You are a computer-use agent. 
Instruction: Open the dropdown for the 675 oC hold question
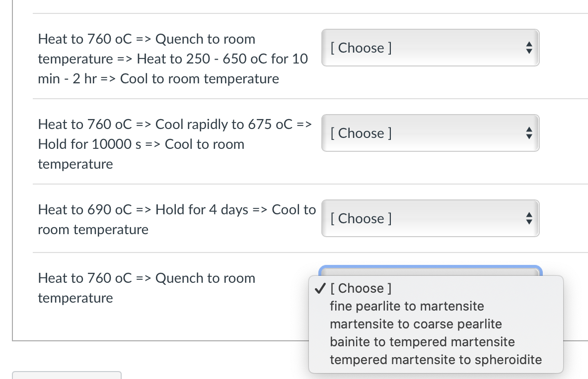pos(430,133)
